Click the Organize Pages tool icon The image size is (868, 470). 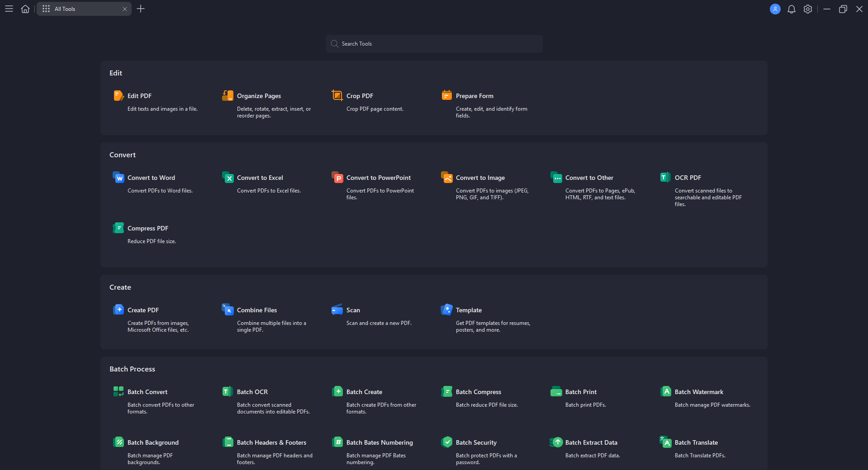pos(228,95)
